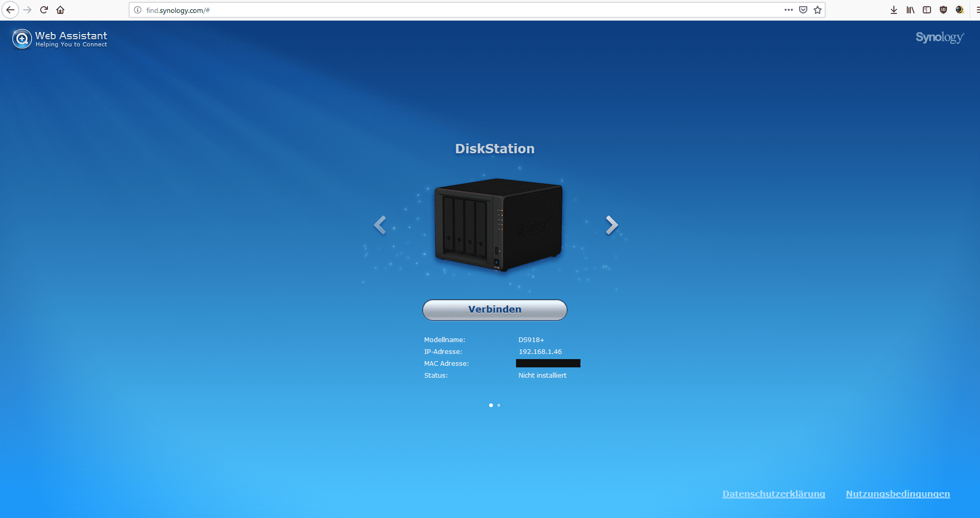Click the Status label
The width and height of the screenshot is (980, 518).
pyautogui.click(x=436, y=375)
